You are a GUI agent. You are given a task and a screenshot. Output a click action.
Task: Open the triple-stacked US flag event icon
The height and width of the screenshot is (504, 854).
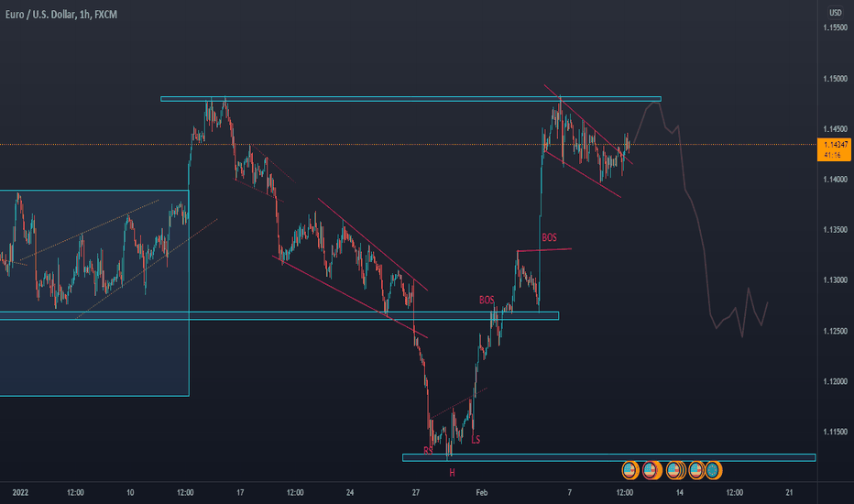coord(676,470)
